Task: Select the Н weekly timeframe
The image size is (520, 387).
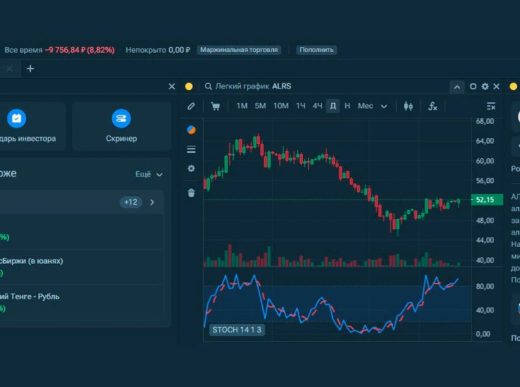Action: coord(347,106)
